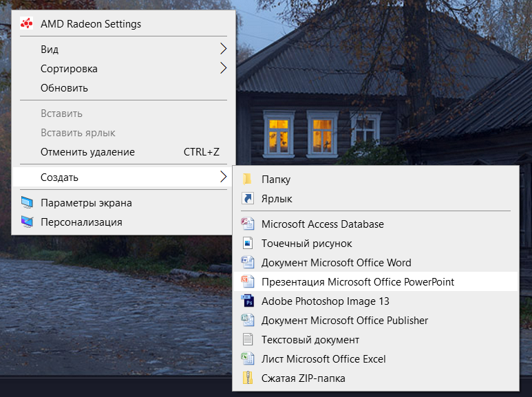Click the ZIP folder zipper icon
The height and width of the screenshot is (397, 532).
(x=248, y=378)
